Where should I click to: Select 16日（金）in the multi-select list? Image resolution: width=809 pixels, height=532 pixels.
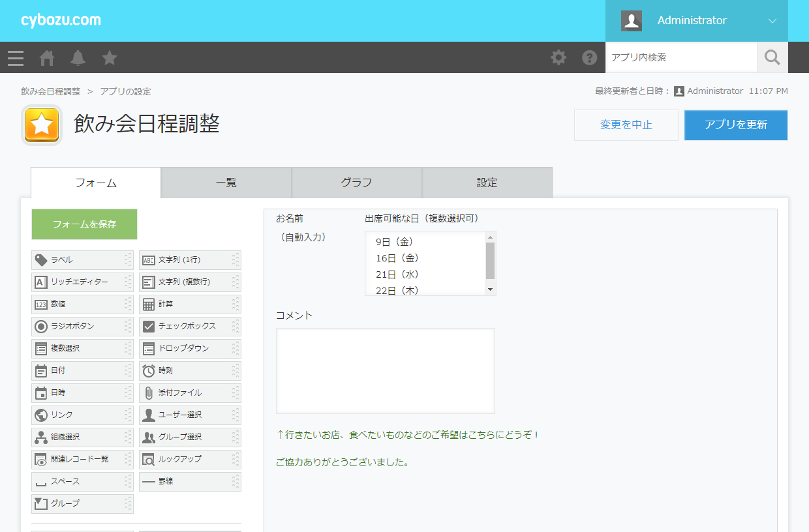(398, 258)
